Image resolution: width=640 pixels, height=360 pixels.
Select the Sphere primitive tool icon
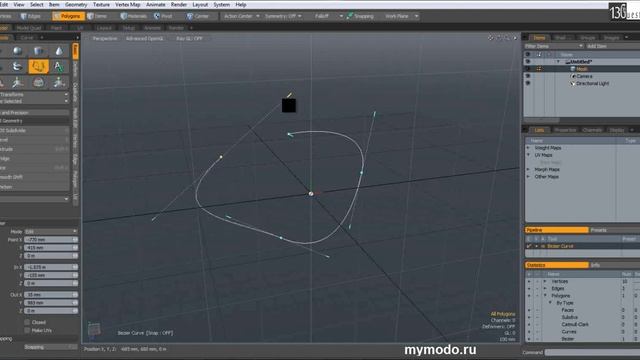tap(18, 51)
